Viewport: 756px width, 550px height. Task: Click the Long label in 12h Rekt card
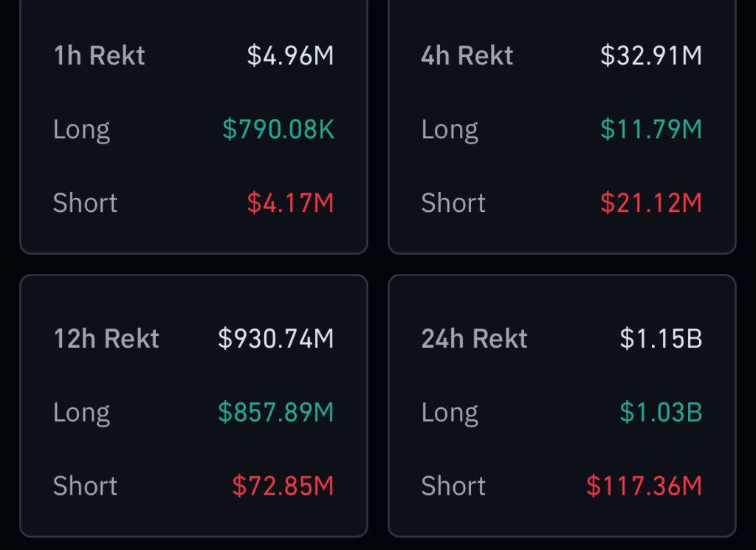click(82, 413)
